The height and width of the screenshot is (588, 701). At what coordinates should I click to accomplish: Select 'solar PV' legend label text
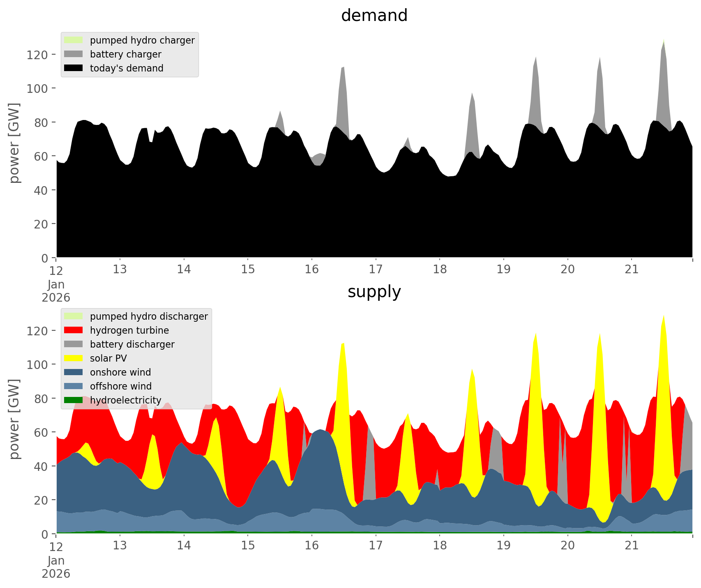(x=108, y=358)
